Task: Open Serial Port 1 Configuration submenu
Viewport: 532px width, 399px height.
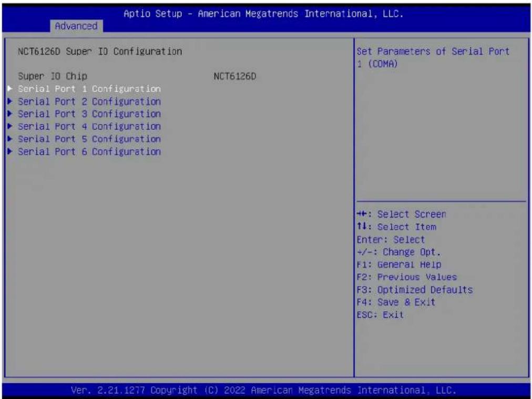Action: click(x=89, y=89)
